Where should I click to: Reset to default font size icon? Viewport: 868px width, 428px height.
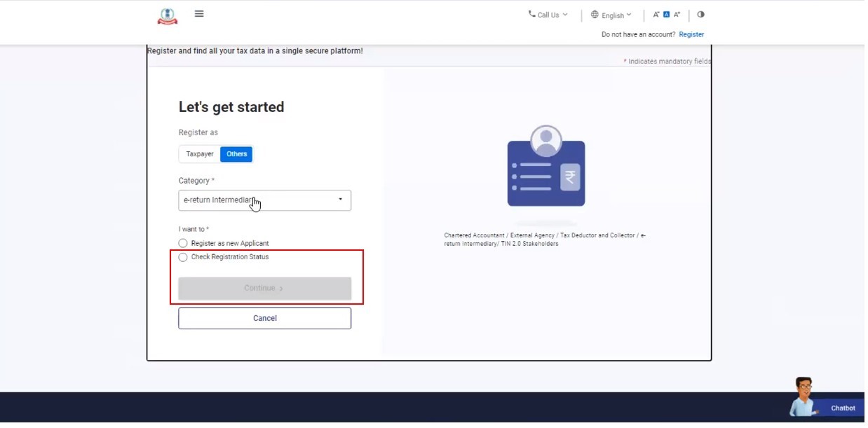(666, 15)
